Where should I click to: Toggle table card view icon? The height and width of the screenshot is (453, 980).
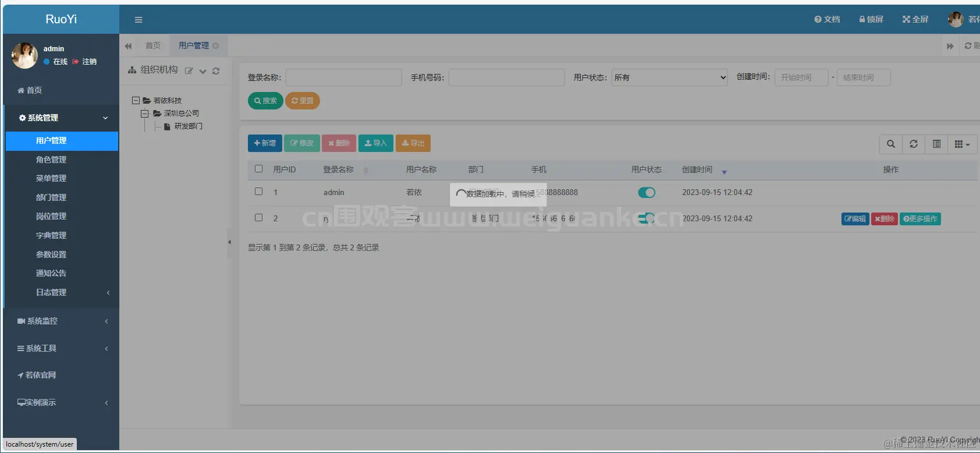coord(936,144)
